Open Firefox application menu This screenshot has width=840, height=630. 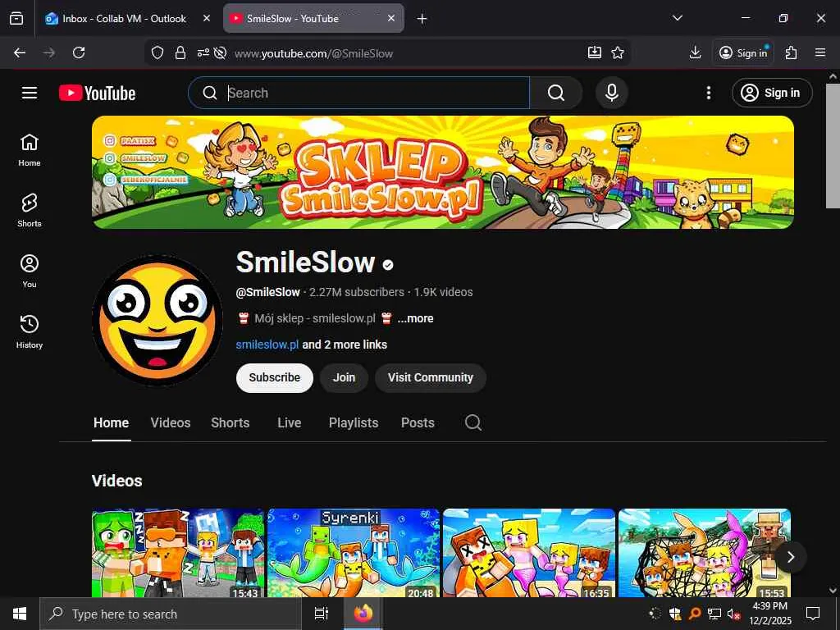click(820, 52)
